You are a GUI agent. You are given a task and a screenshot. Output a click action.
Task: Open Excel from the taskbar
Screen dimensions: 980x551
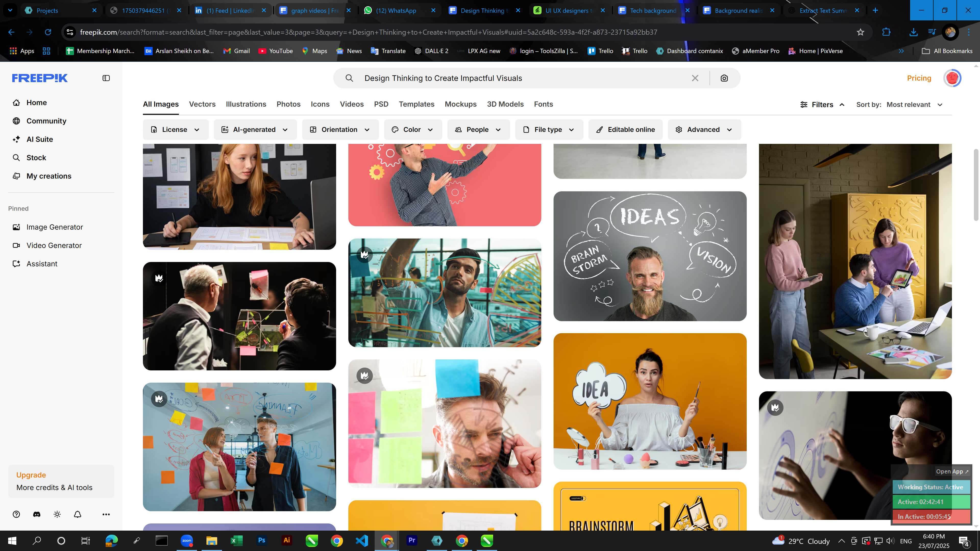click(x=237, y=540)
